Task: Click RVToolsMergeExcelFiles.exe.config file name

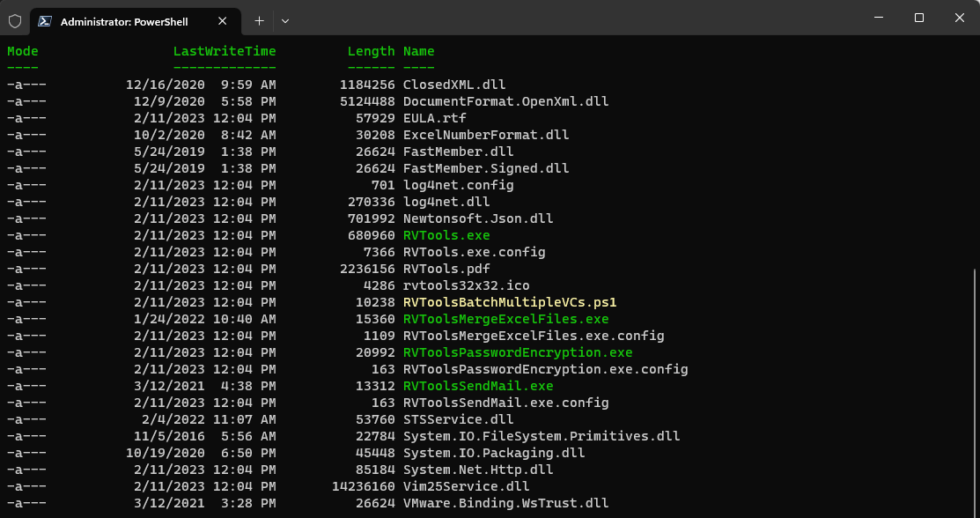Action: click(x=534, y=337)
